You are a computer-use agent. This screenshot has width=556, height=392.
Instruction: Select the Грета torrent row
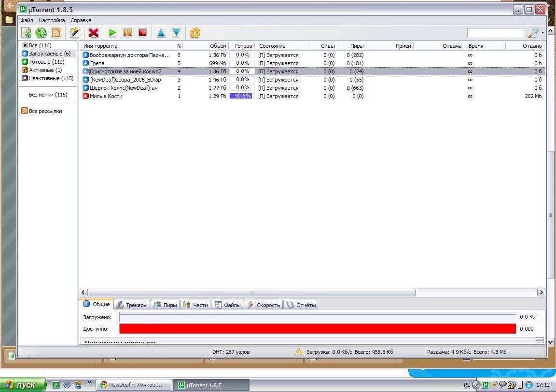coord(312,63)
